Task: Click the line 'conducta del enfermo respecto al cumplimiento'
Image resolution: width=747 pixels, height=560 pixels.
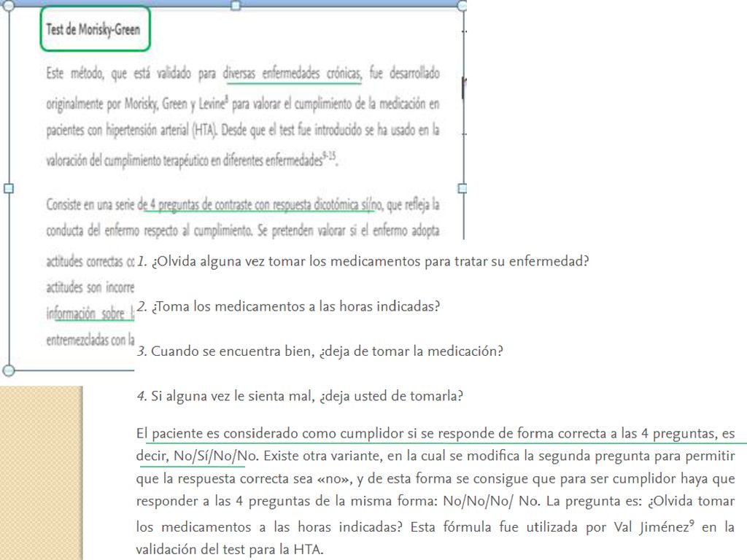Action: pyautogui.click(x=243, y=231)
